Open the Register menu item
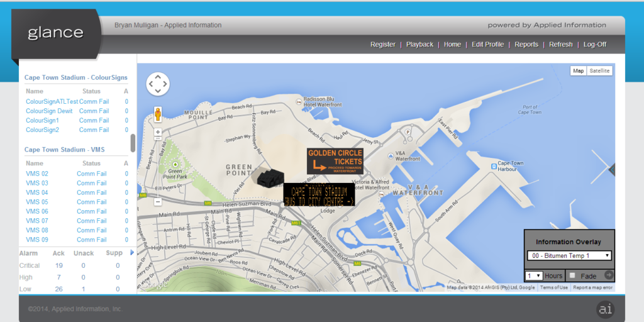Image resolution: width=644 pixels, height=322 pixels. pyautogui.click(x=383, y=45)
